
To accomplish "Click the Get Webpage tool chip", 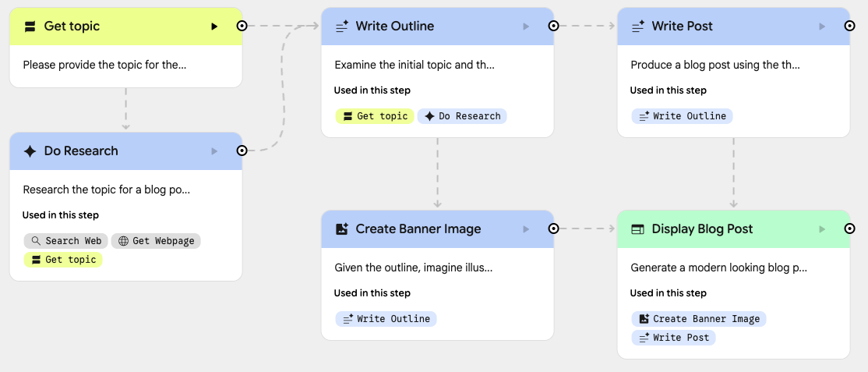I will 156,241.
